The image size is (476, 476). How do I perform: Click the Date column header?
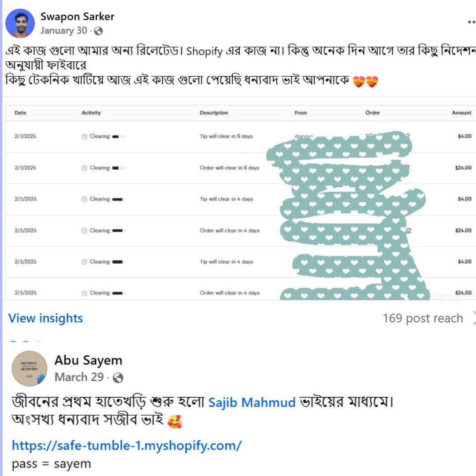point(20,113)
